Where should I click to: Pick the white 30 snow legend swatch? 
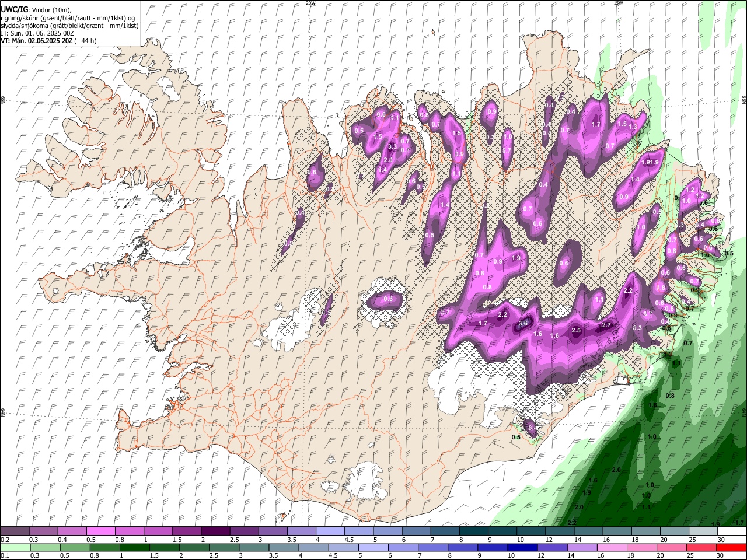click(x=732, y=531)
